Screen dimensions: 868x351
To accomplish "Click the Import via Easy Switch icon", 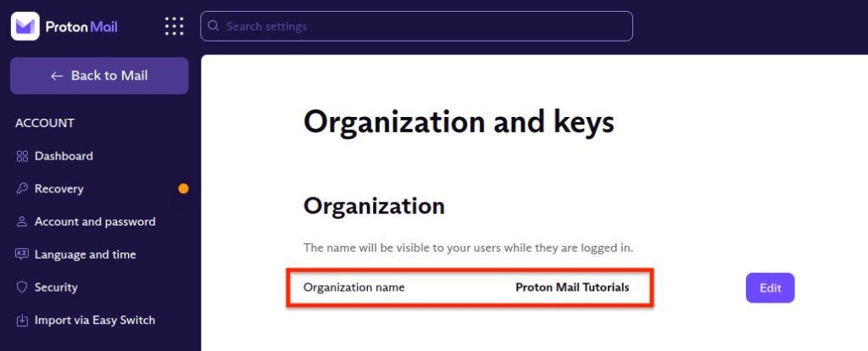I will click(22, 320).
